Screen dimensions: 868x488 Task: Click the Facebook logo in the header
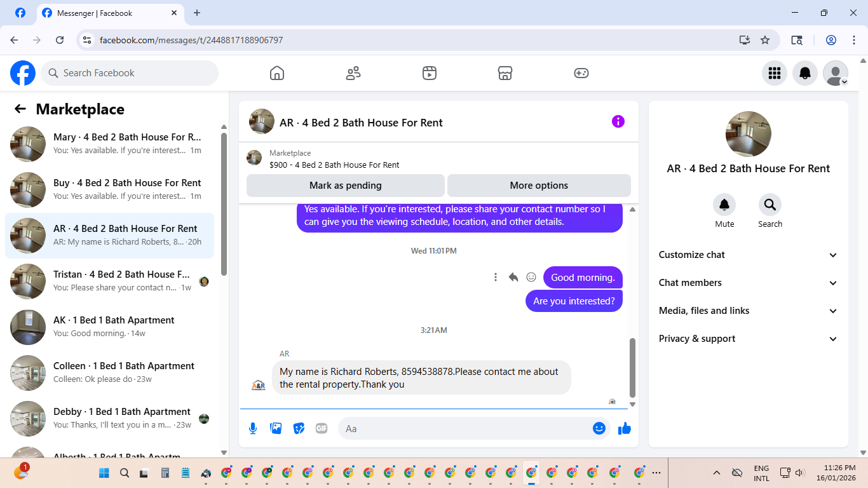point(23,73)
